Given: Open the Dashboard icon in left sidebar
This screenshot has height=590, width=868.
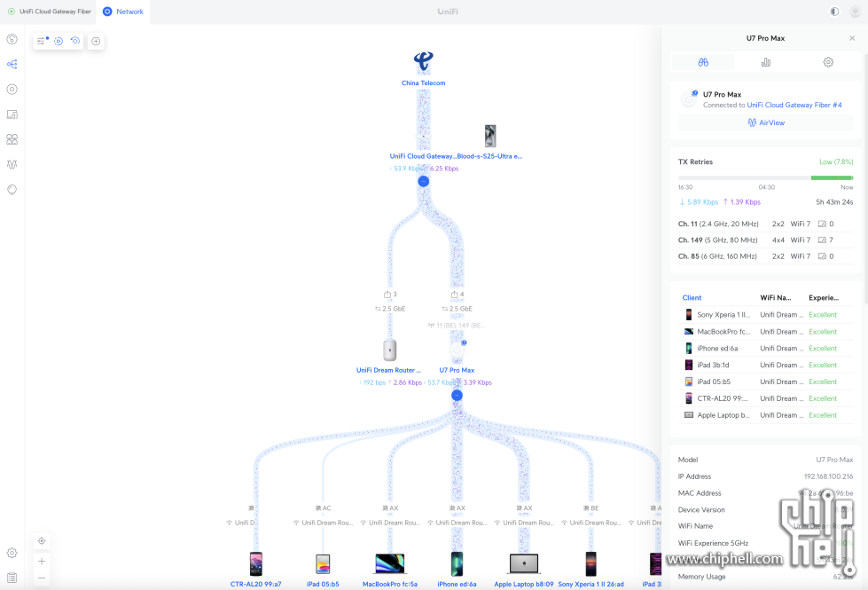Looking at the screenshot, I should 12,39.
